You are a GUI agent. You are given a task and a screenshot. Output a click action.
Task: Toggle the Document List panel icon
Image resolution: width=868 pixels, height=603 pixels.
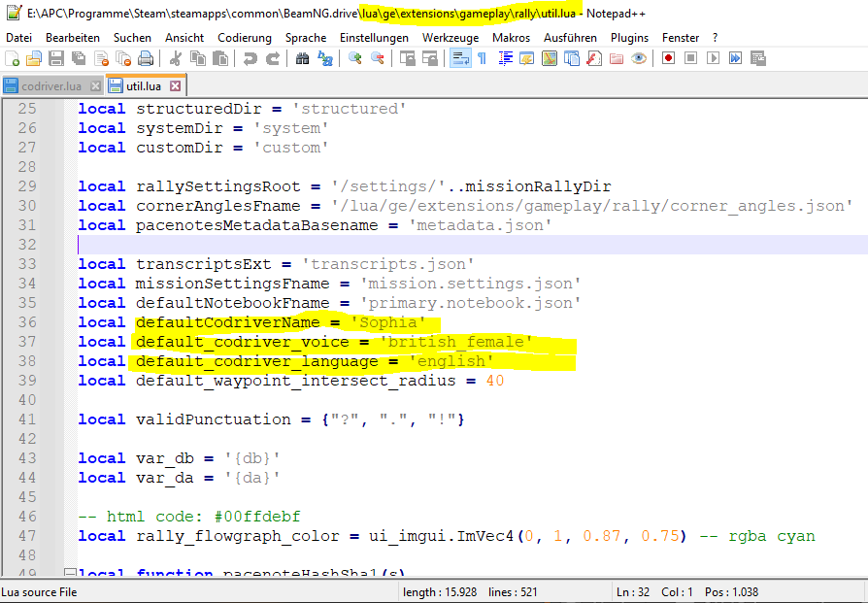572,58
